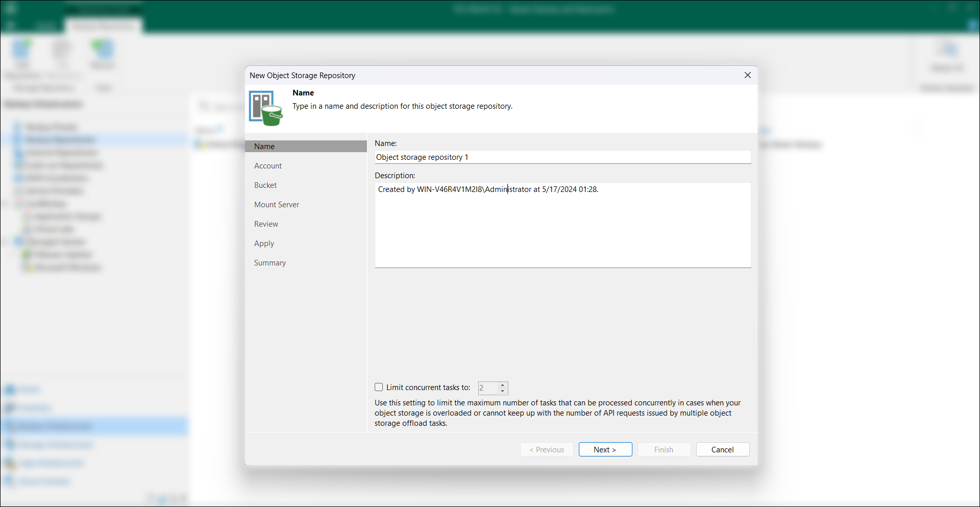Click the object storage bucket wizard icon
980x507 pixels.
click(265, 108)
